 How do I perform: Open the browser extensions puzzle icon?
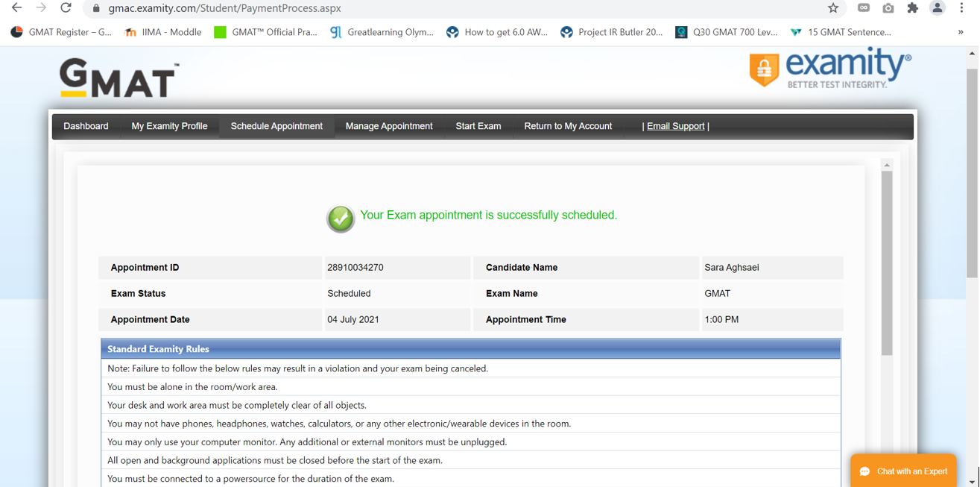(x=912, y=8)
